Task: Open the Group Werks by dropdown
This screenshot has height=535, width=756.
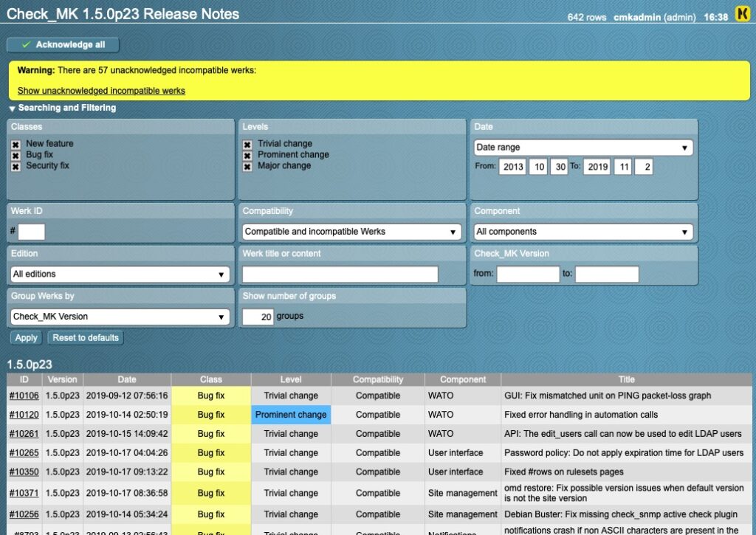Action: point(120,317)
